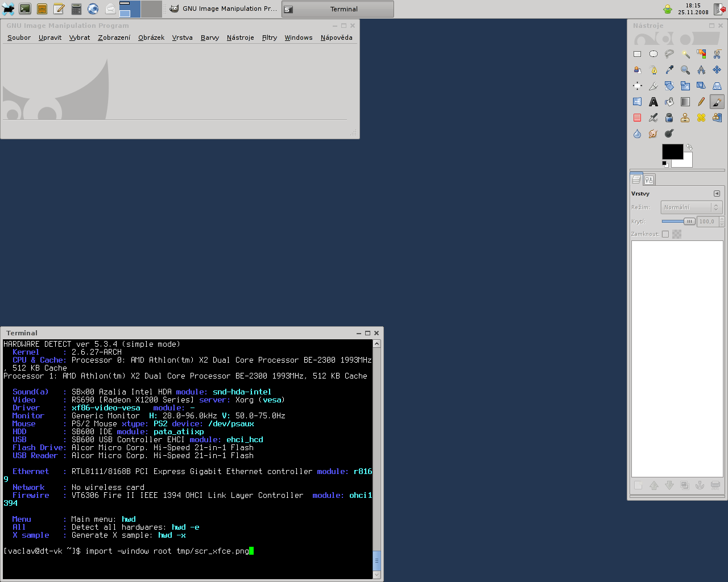Image resolution: width=728 pixels, height=582 pixels.
Task: Select the Scissors Select tool
Action: click(717, 54)
